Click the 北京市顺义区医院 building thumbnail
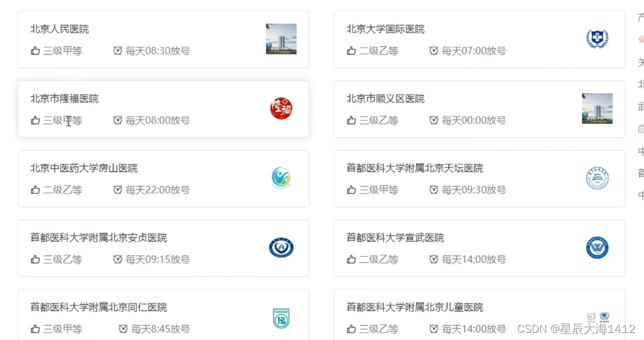 click(x=597, y=108)
